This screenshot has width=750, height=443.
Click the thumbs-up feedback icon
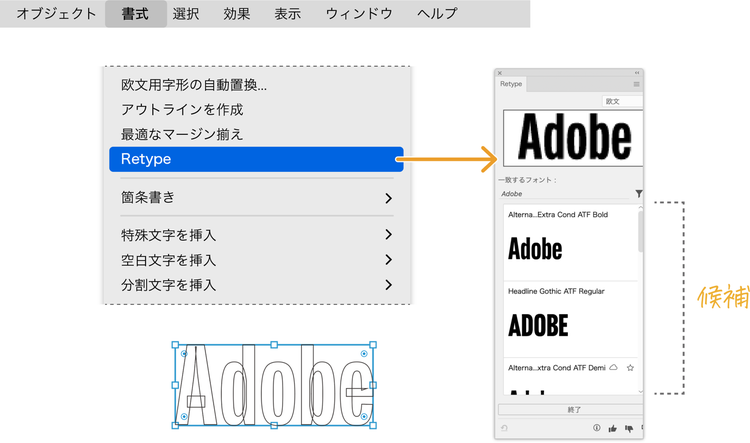point(612,428)
